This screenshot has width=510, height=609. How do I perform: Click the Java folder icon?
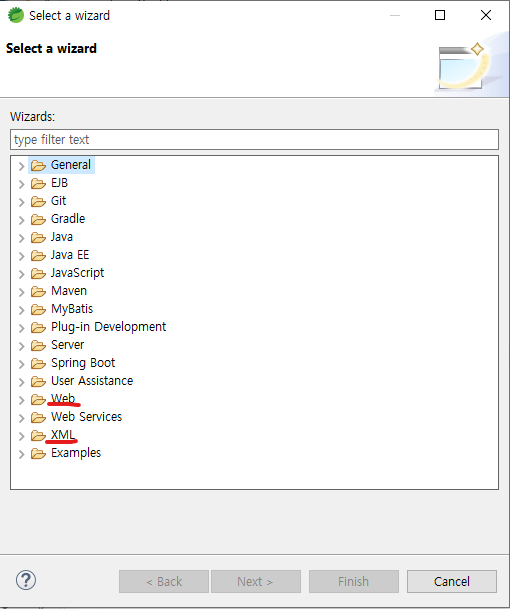coord(38,237)
